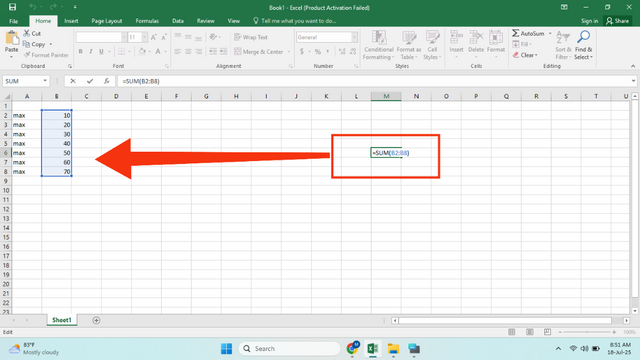Click the Insert Function fx button
This screenshot has height=360, width=640.
(107, 81)
